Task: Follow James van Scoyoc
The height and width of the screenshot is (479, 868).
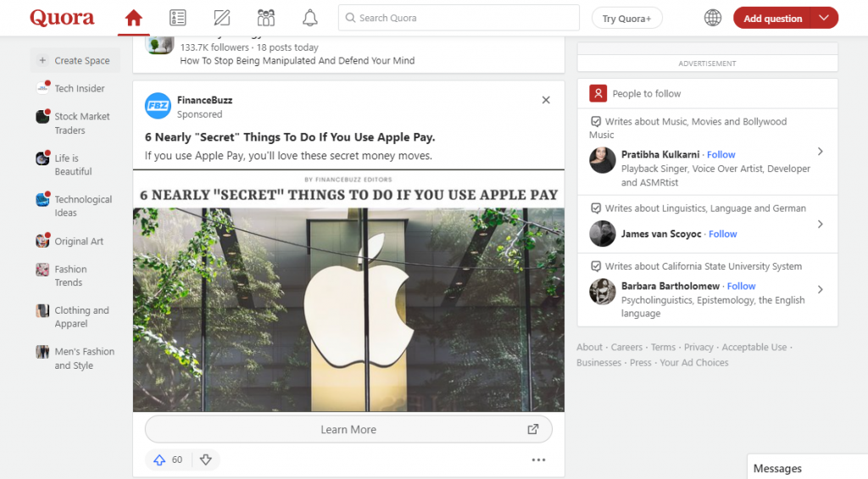Action: [722, 234]
